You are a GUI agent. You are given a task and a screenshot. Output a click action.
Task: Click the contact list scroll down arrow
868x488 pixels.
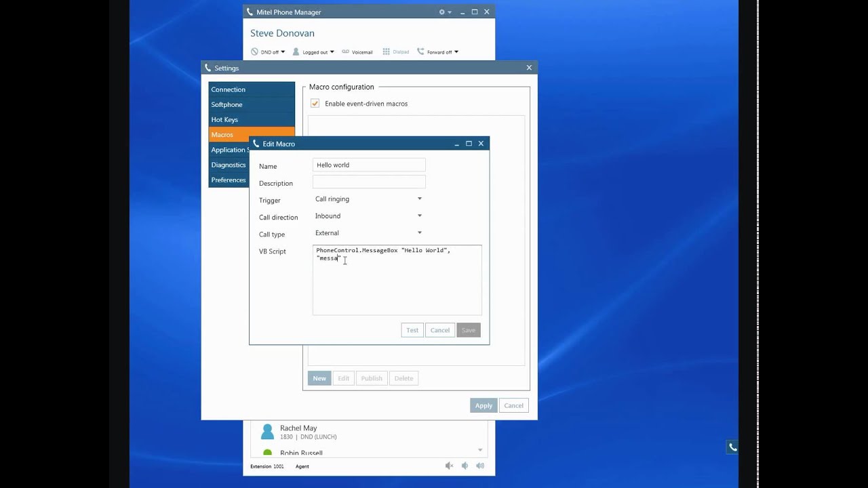(x=480, y=450)
